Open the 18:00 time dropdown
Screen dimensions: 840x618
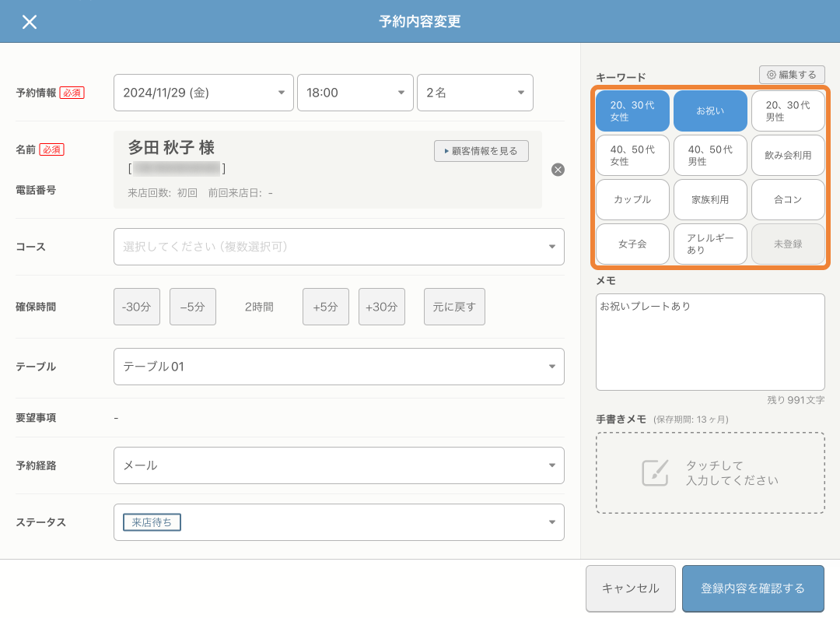[355, 92]
